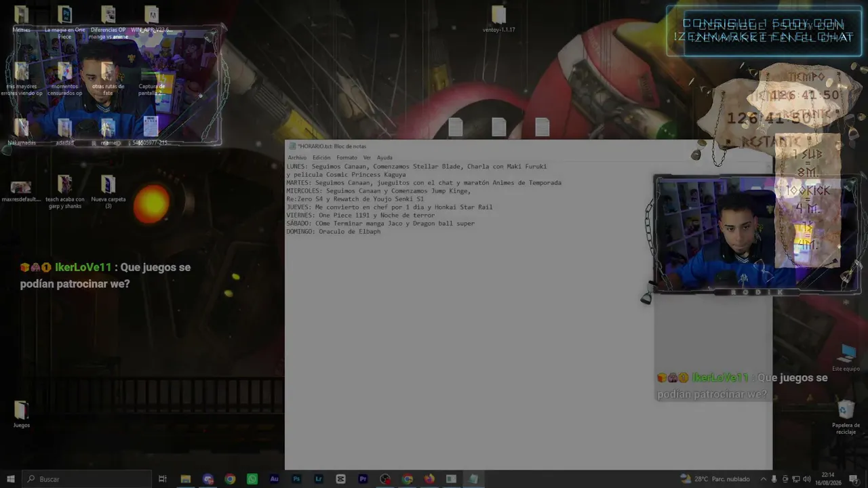
Task: Click the 'Re:Zero S4 y Rewatch' line
Action: point(355,199)
